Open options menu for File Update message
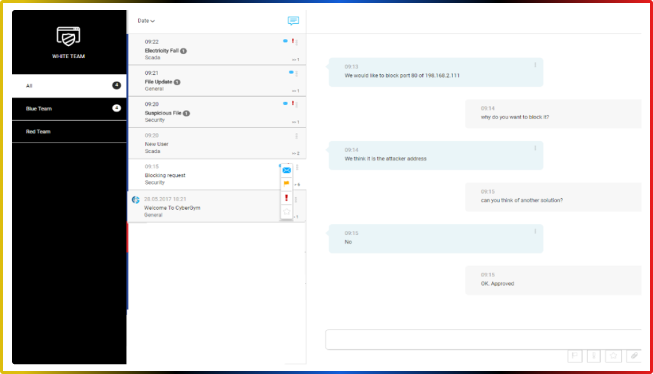 (297, 73)
